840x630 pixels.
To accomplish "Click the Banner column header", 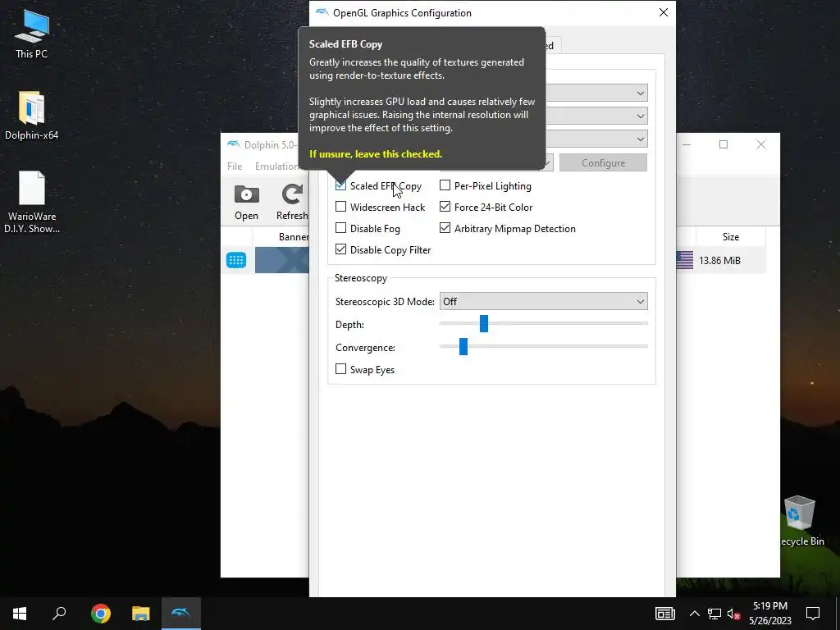I will click(294, 237).
